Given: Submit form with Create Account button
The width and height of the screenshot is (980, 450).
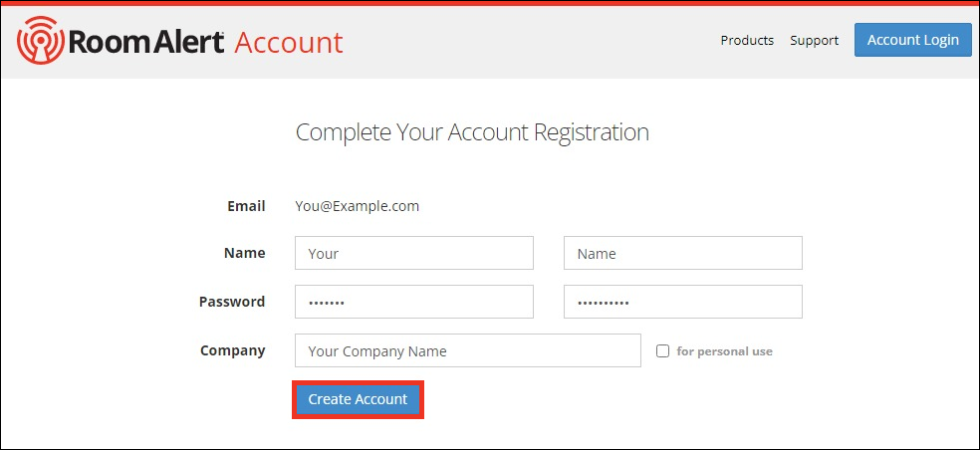Looking at the screenshot, I should pos(359,399).
